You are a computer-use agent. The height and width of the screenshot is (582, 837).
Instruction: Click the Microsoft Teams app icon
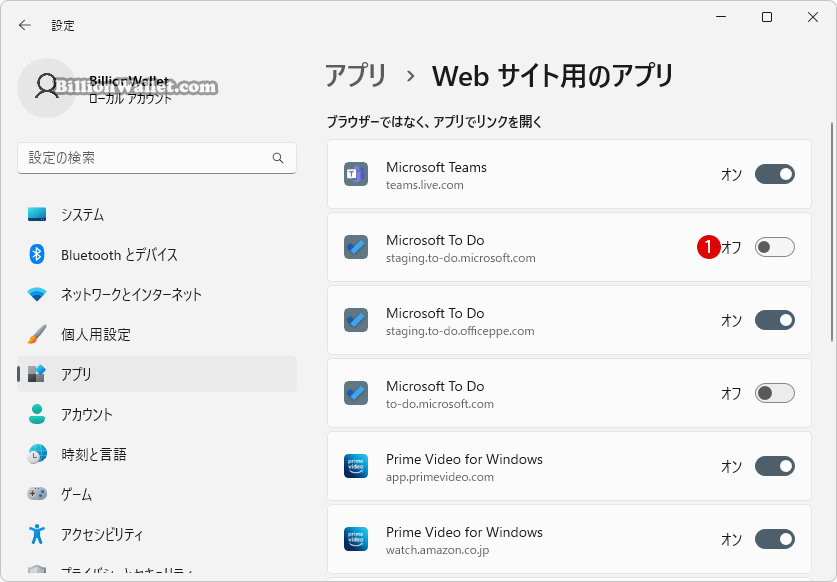pos(356,174)
